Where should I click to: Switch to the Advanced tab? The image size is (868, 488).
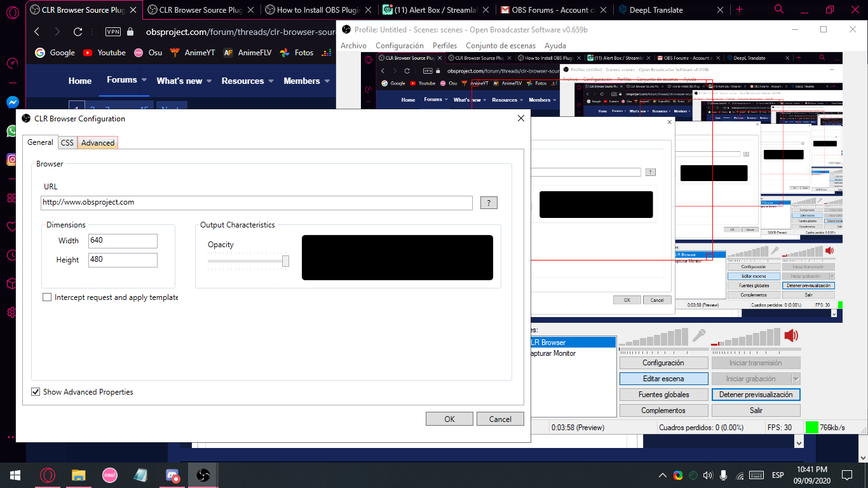coord(98,143)
